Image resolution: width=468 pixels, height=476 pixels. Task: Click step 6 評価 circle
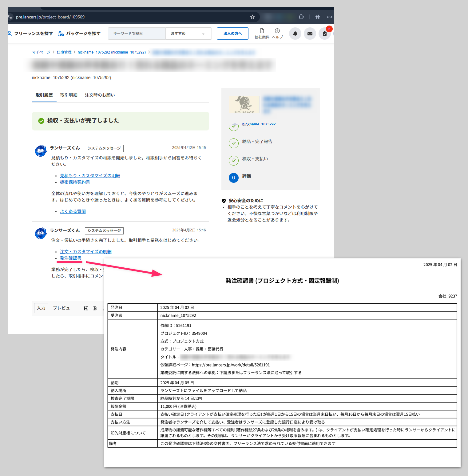coord(234,178)
